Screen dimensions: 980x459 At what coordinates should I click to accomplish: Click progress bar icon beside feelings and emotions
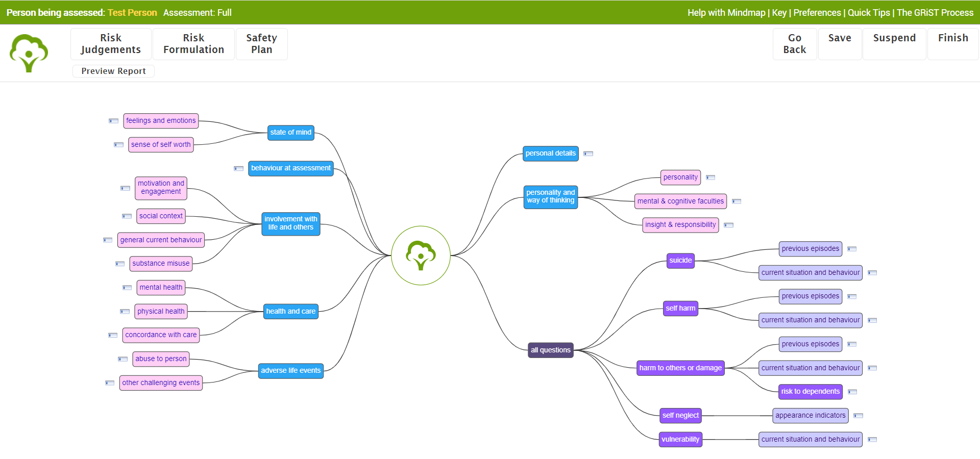click(x=113, y=121)
